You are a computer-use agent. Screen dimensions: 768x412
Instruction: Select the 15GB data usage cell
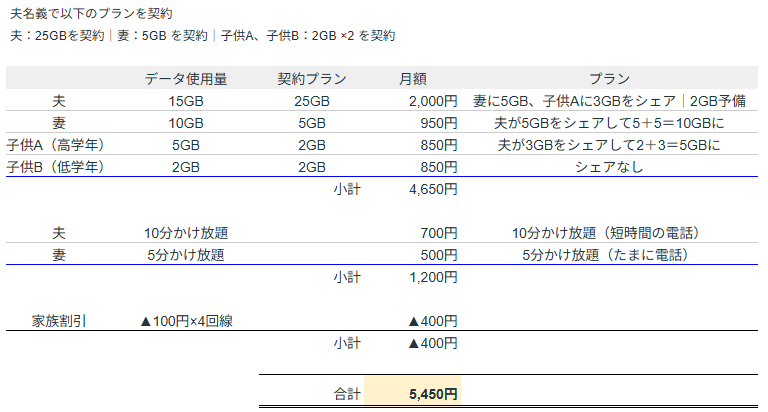pos(186,101)
